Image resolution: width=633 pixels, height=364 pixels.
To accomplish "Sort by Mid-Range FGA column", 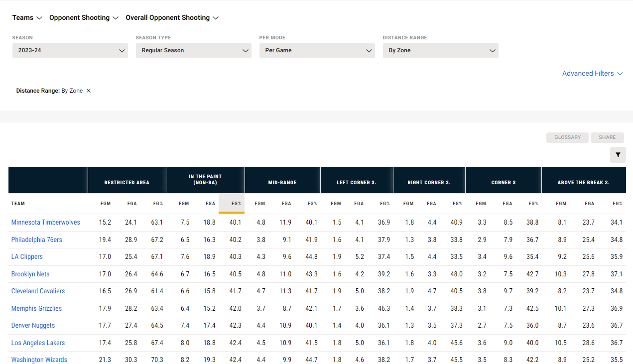I will tap(286, 204).
